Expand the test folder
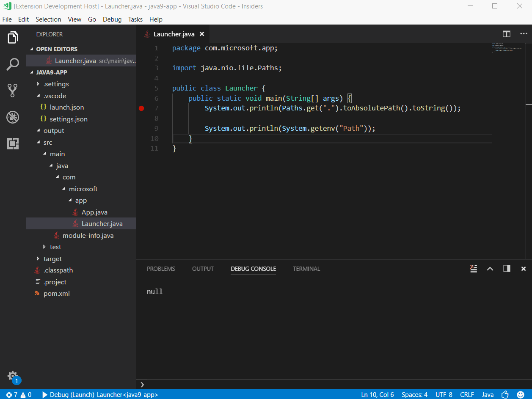The height and width of the screenshot is (399, 532). pyautogui.click(x=55, y=247)
